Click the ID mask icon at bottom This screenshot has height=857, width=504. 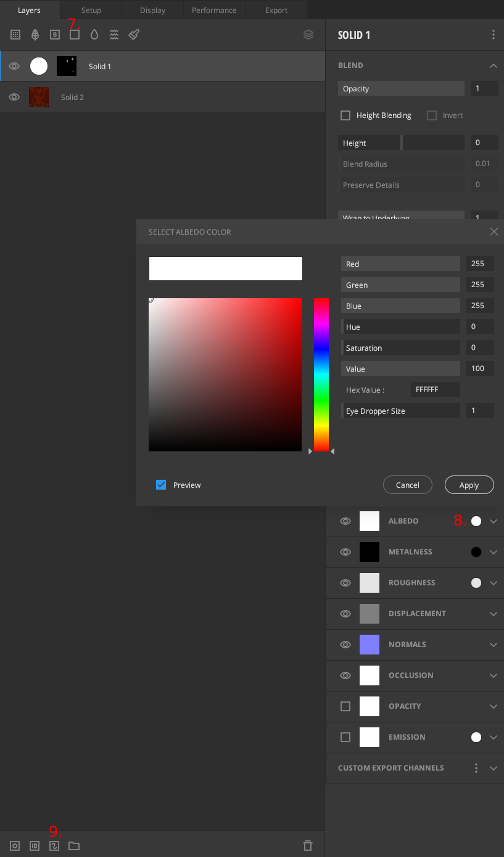point(35,846)
